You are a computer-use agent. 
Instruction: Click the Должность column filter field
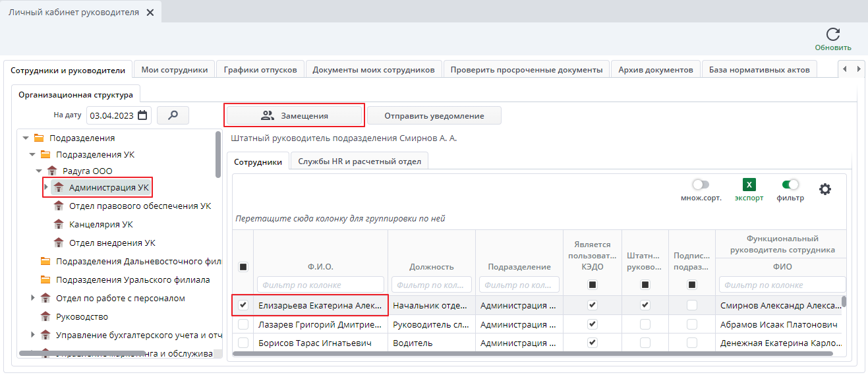pos(432,285)
